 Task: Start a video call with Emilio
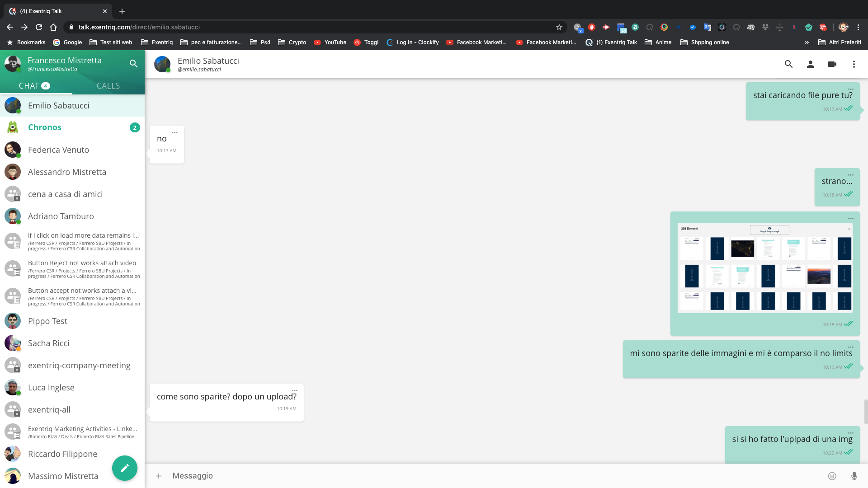click(832, 64)
